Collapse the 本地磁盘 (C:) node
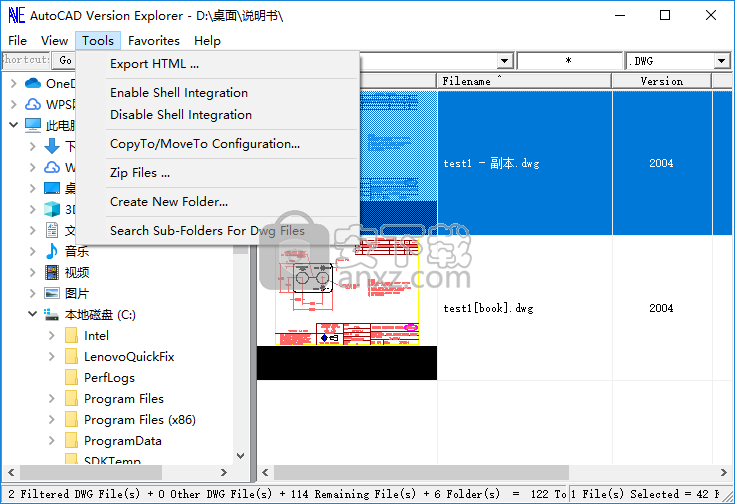The image size is (735, 504). (32, 314)
